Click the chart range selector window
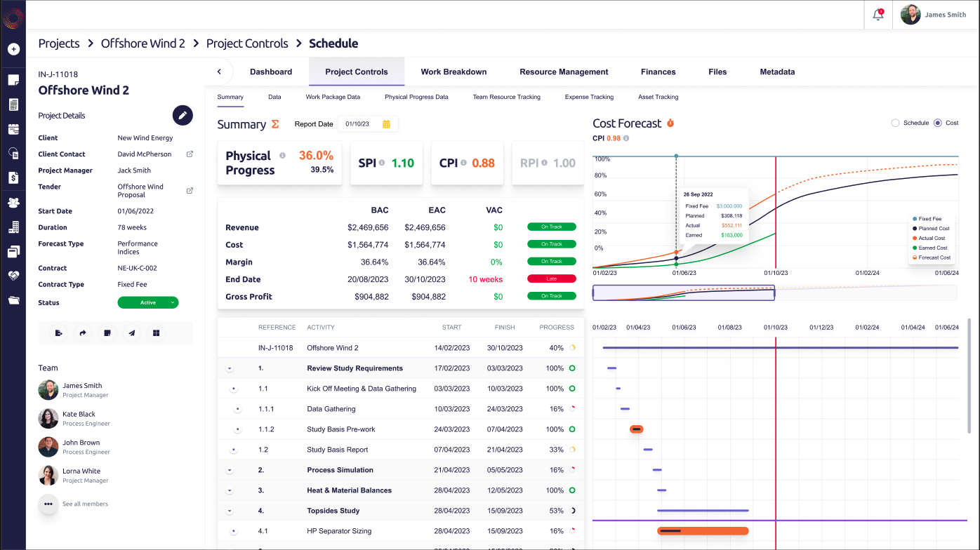Image resolution: width=980 pixels, height=550 pixels. 684,293
